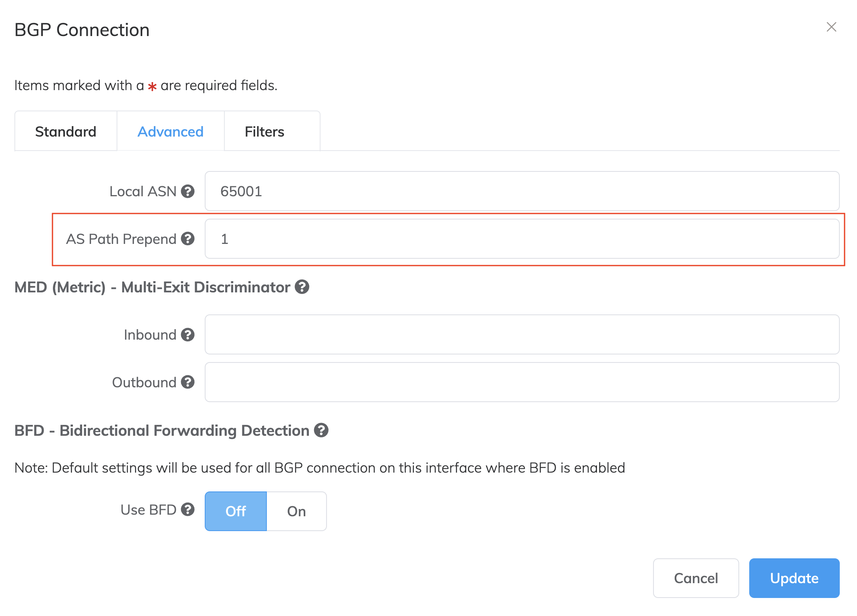Click the Inbound help icon
This screenshot has height=616, width=857.
coord(188,334)
